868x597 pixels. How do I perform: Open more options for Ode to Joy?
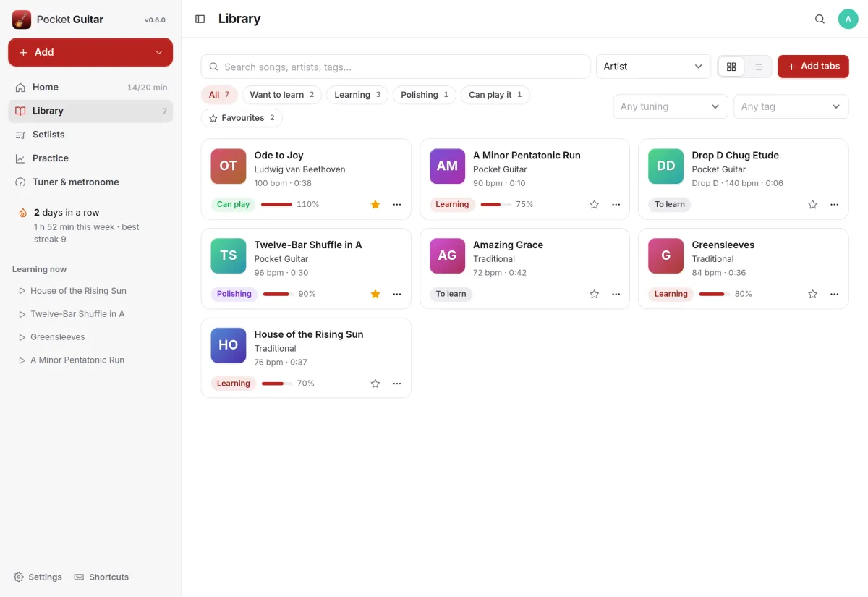coord(397,205)
